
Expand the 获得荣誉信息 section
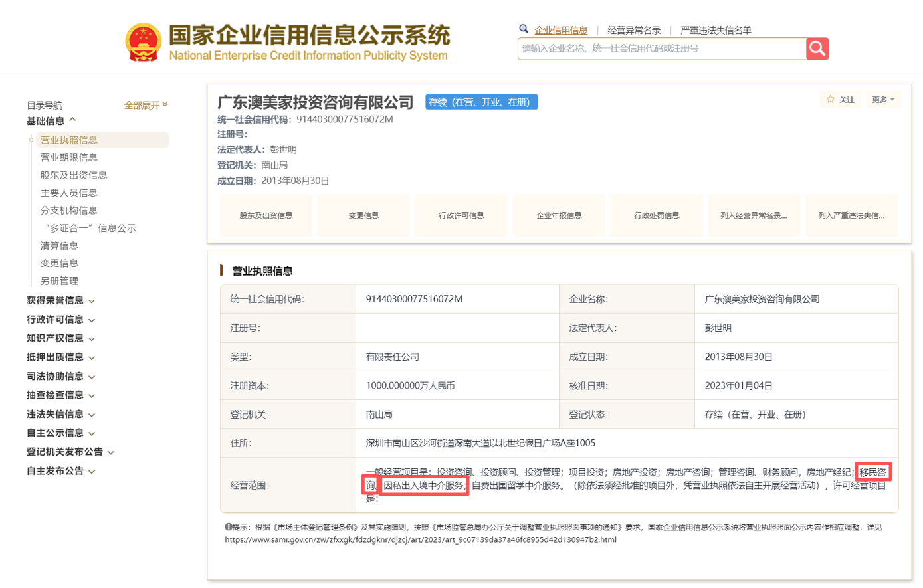pos(60,300)
